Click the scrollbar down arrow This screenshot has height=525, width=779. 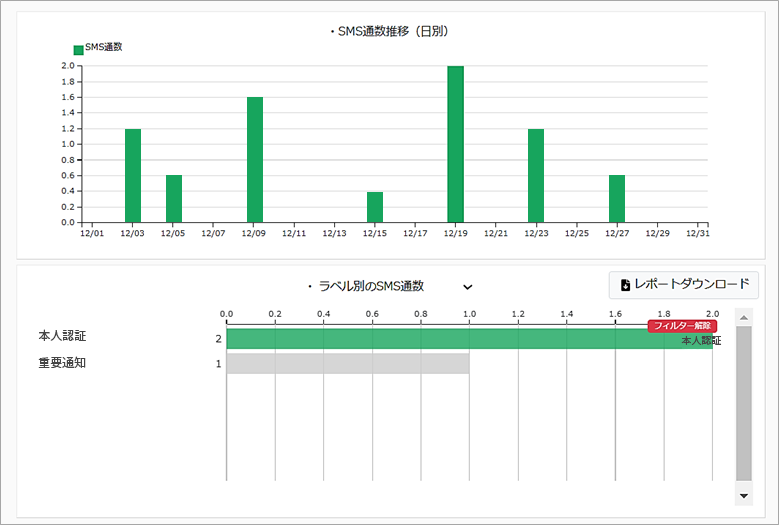click(744, 496)
